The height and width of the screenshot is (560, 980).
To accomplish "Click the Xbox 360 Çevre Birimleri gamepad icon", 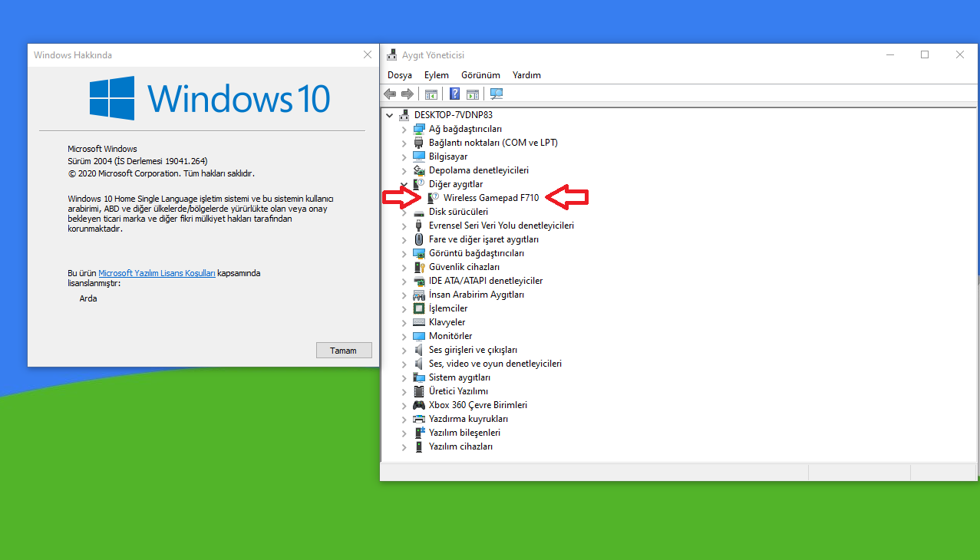I will [419, 405].
